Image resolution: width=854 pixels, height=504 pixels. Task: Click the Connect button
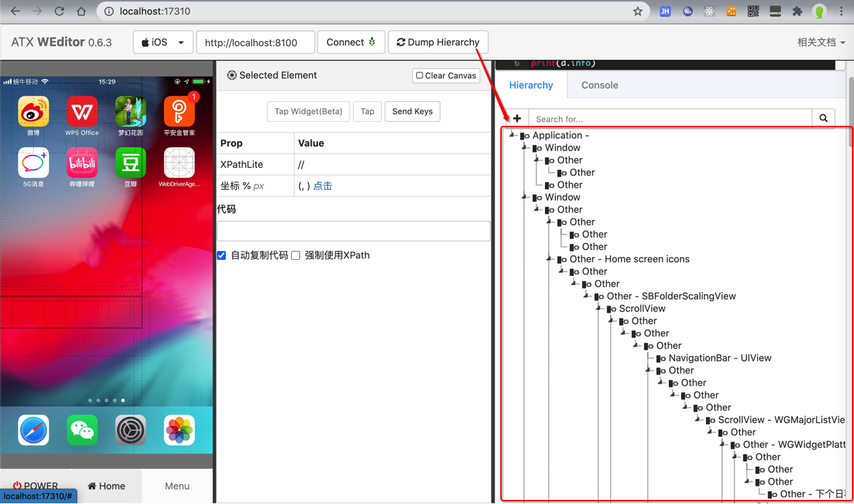tap(351, 42)
